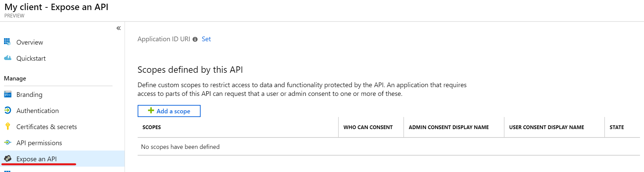Viewport: 644px width, 172px height.
Task: Click the Set link for Application ID URI
Action: (x=206, y=39)
